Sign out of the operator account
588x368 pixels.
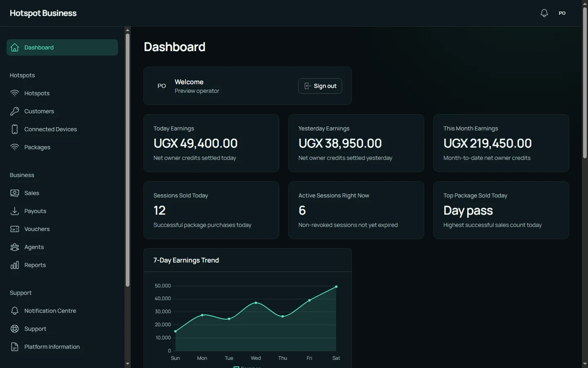tap(320, 86)
